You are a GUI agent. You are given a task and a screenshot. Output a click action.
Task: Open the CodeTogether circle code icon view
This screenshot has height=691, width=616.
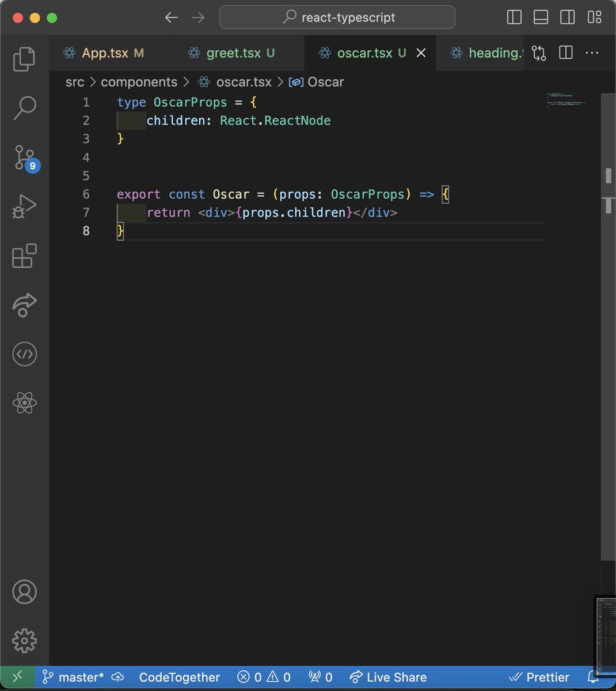[x=24, y=354]
